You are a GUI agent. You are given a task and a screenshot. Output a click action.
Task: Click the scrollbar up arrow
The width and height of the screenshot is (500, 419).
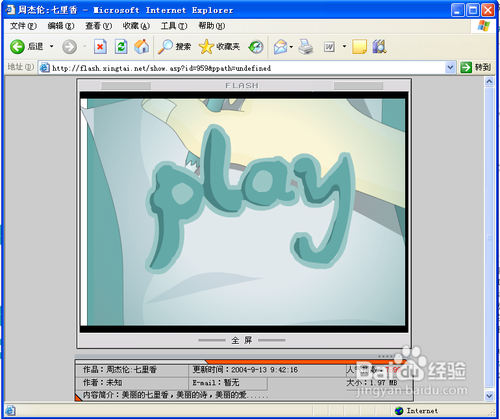[x=489, y=81]
